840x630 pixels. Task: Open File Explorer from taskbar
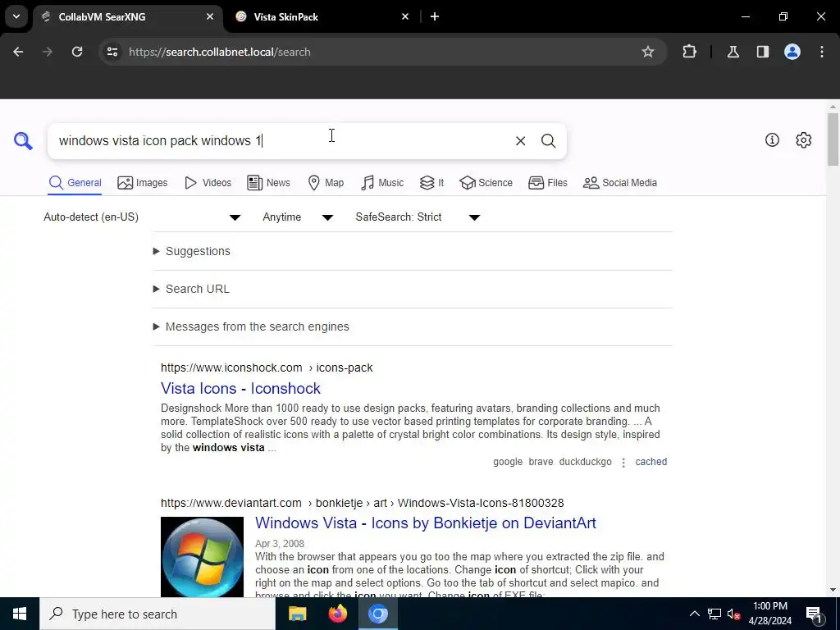[297, 614]
